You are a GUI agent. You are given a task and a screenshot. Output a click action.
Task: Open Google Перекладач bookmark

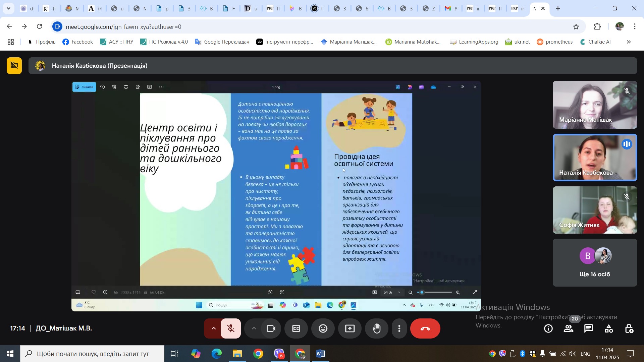pyautogui.click(x=222, y=42)
